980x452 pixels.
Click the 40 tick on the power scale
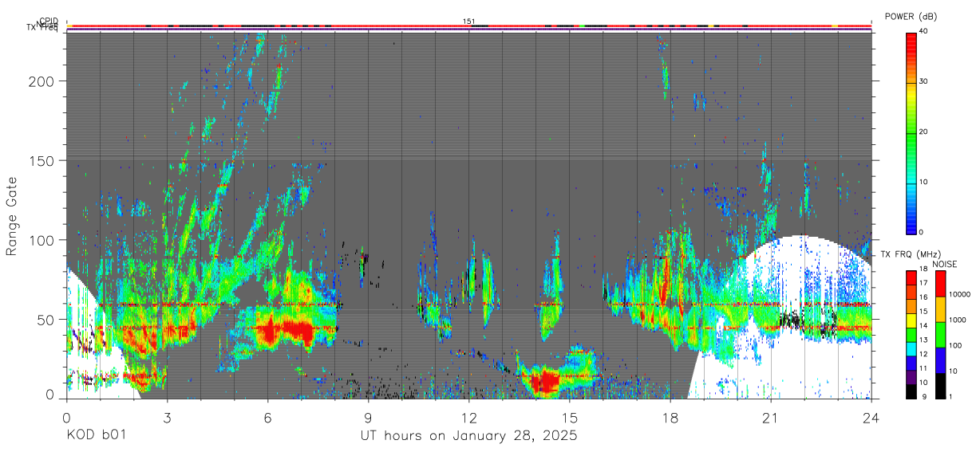[924, 32]
